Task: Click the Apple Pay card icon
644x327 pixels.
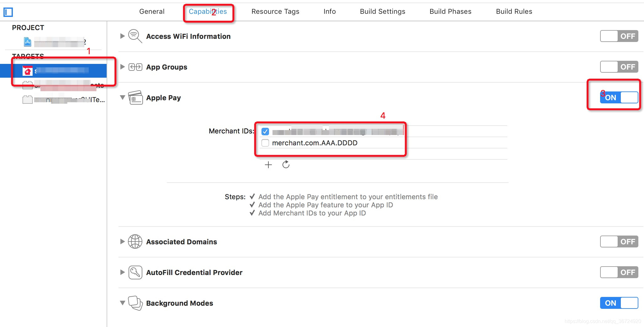Action: tap(135, 97)
